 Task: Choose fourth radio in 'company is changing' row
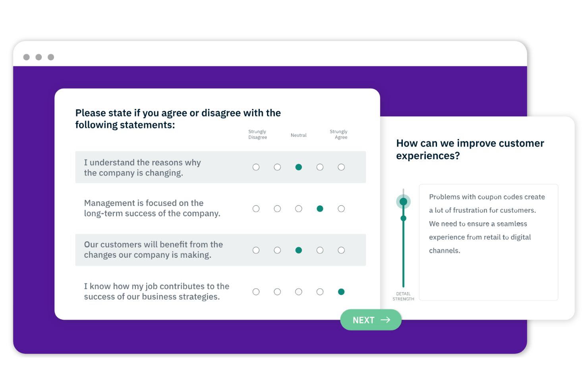[320, 167]
